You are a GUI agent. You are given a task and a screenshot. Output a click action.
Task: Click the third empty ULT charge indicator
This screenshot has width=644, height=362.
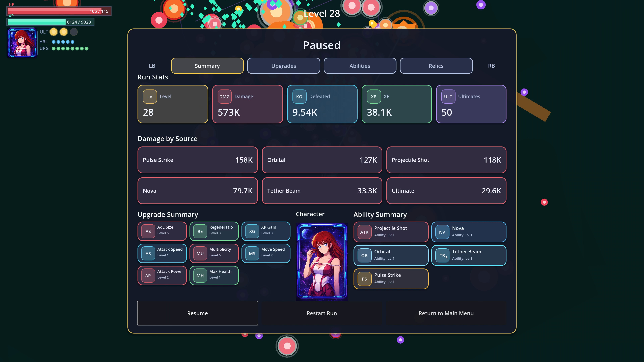click(x=74, y=32)
